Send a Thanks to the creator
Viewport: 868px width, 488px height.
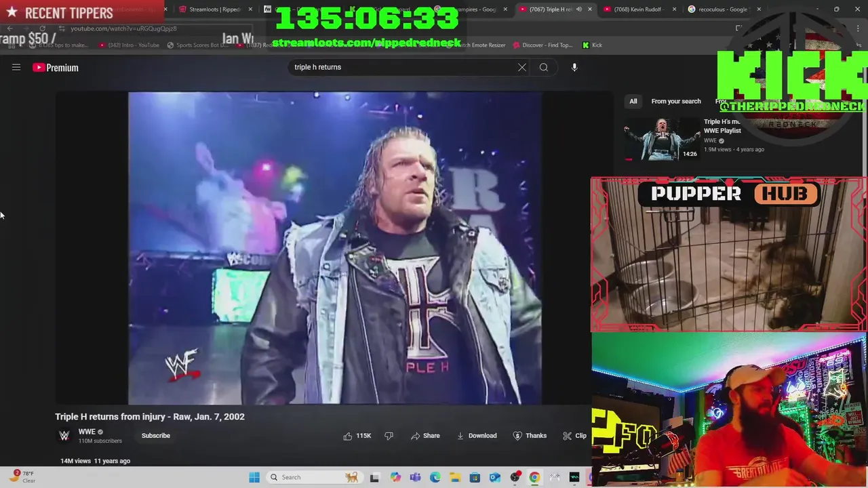pos(530,436)
